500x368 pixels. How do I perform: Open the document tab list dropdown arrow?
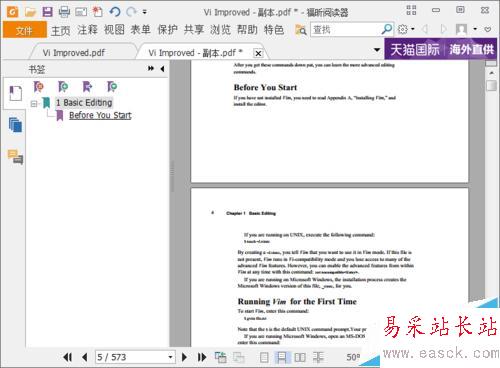[x=377, y=50]
